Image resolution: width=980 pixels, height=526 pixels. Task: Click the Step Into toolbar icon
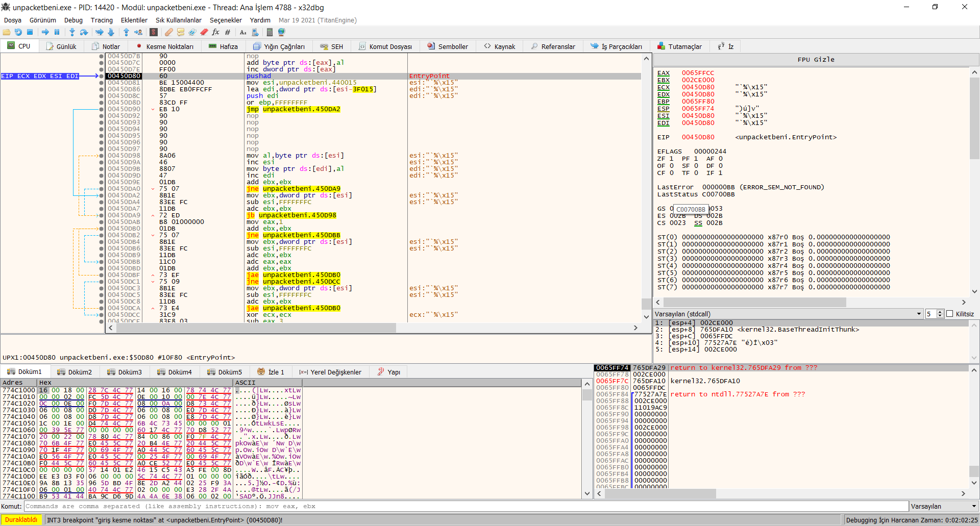coord(72,32)
